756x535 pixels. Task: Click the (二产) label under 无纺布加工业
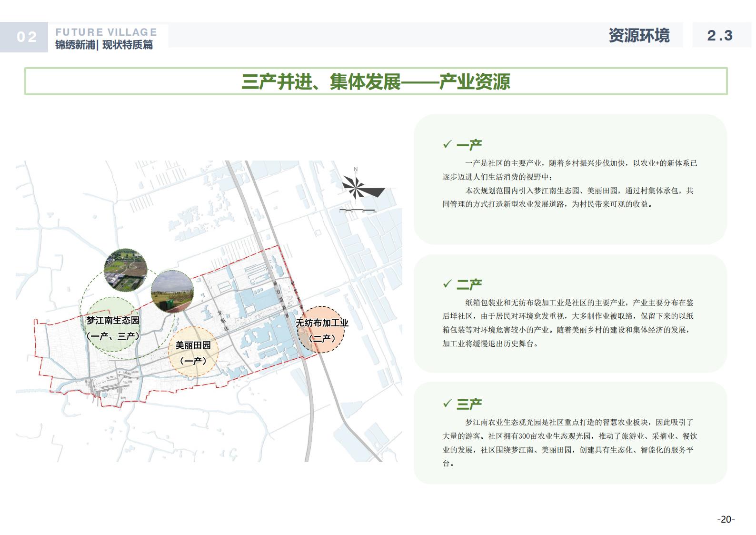322,338
